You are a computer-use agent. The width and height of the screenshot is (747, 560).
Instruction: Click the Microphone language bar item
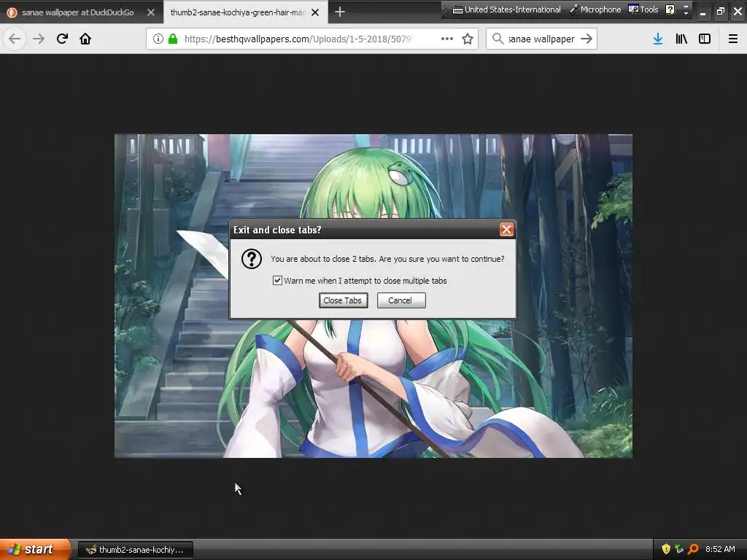[595, 9]
